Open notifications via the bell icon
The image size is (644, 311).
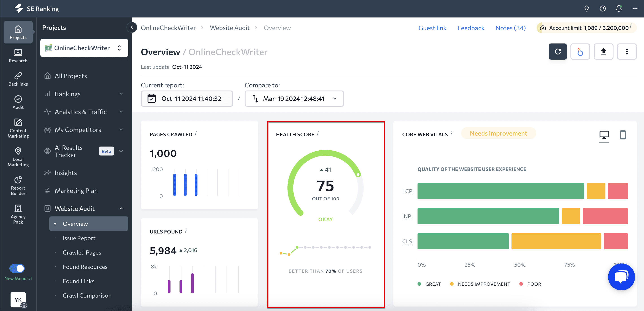point(618,9)
